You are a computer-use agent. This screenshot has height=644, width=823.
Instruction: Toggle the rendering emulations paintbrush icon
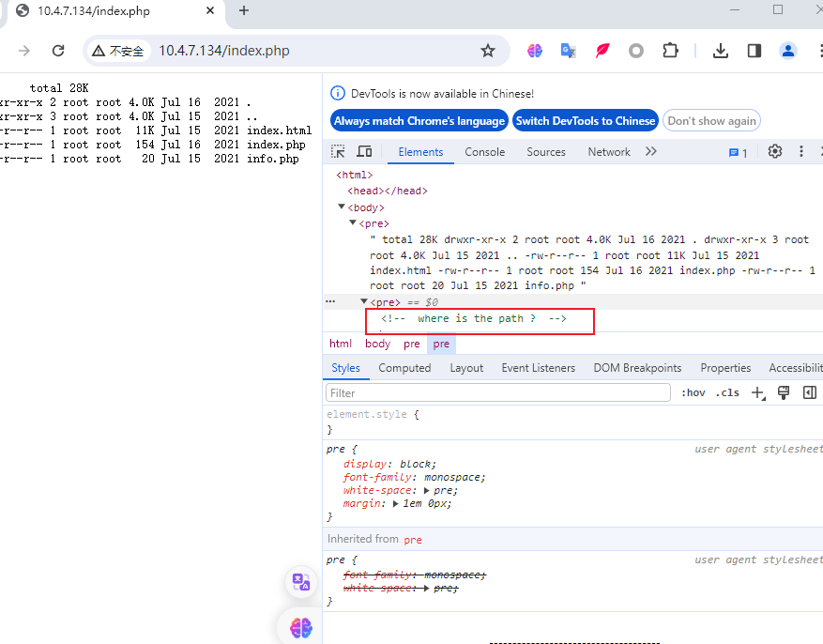pos(784,392)
